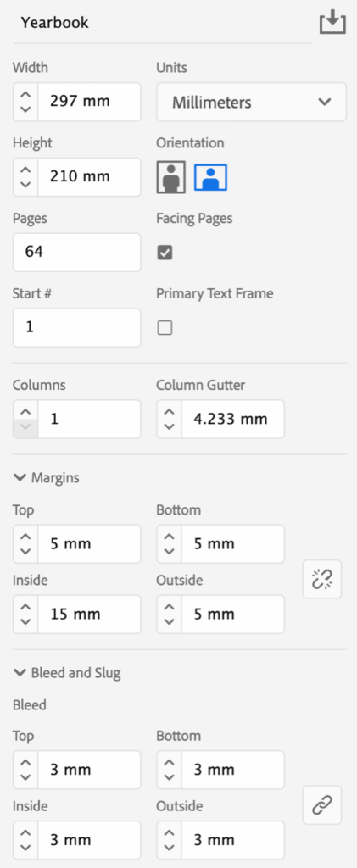Enable the Primary Text Frame checkbox
Viewport: 357px width, 868px height.
click(x=165, y=328)
